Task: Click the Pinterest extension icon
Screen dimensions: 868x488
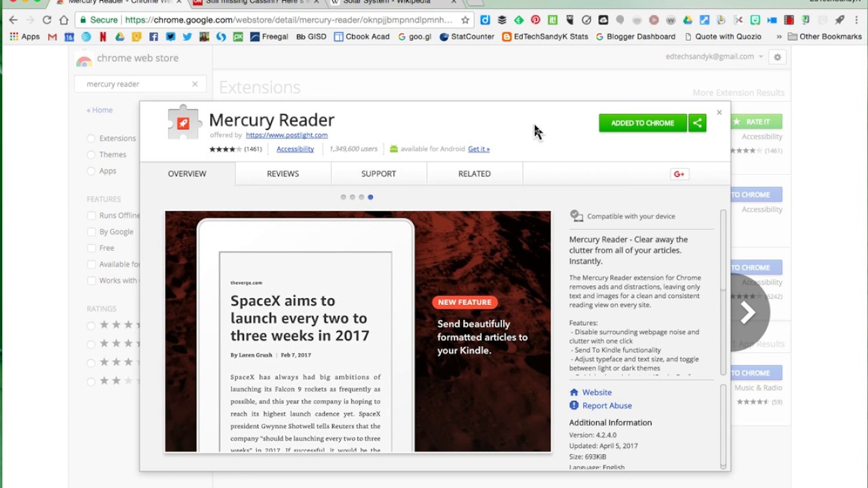Action: 536,20
